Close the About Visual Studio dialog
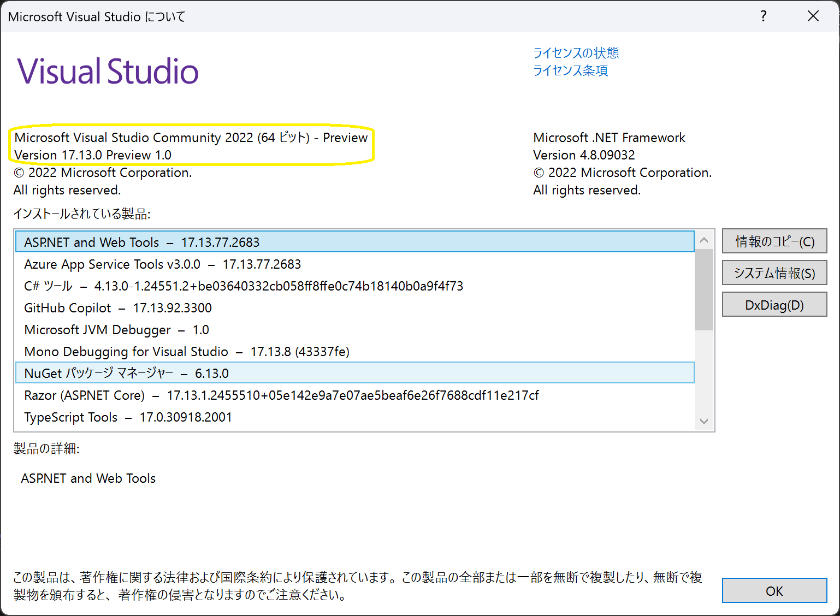 click(813, 16)
